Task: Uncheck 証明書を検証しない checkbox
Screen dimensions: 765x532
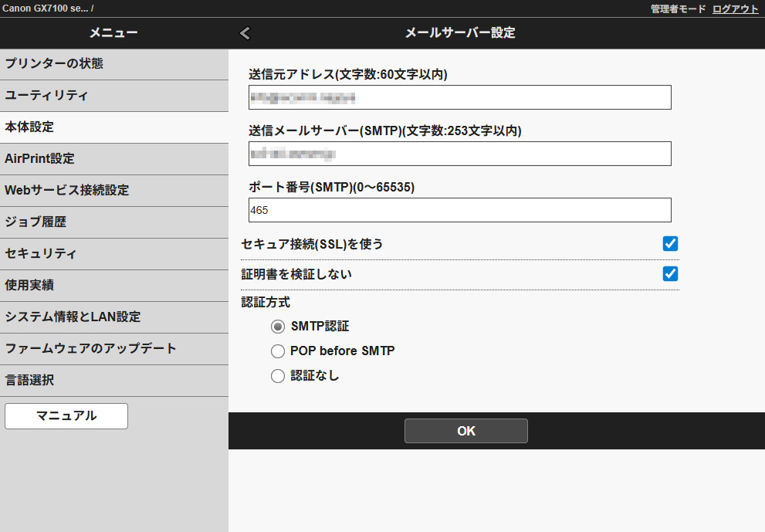Action: click(670, 273)
